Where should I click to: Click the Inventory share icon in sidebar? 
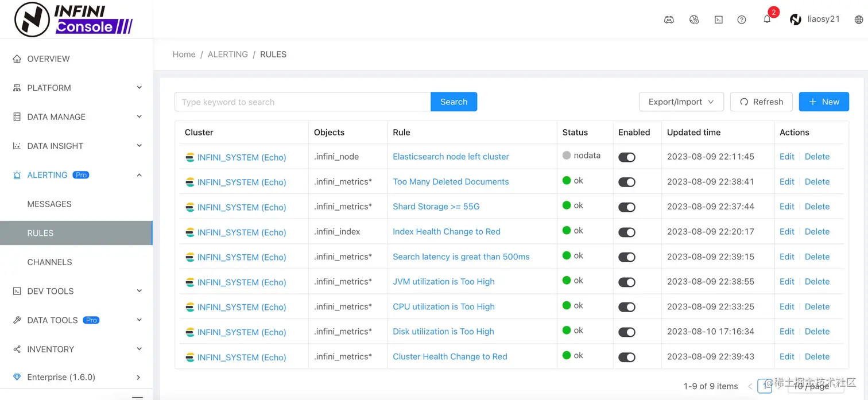(x=17, y=349)
